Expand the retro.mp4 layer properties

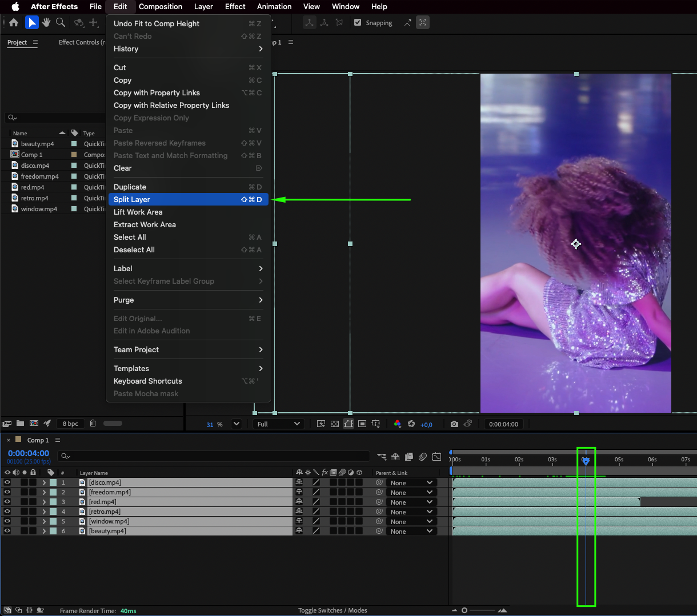(x=44, y=512)
